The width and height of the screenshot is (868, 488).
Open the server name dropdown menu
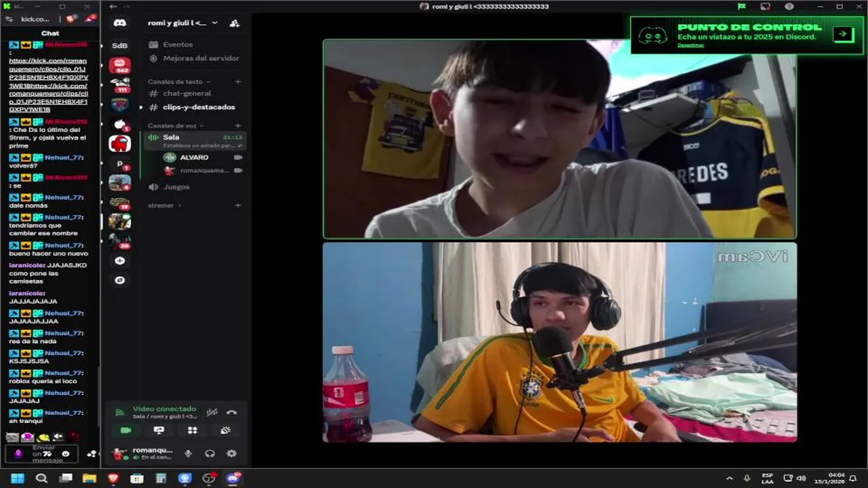tap(183, 23)
